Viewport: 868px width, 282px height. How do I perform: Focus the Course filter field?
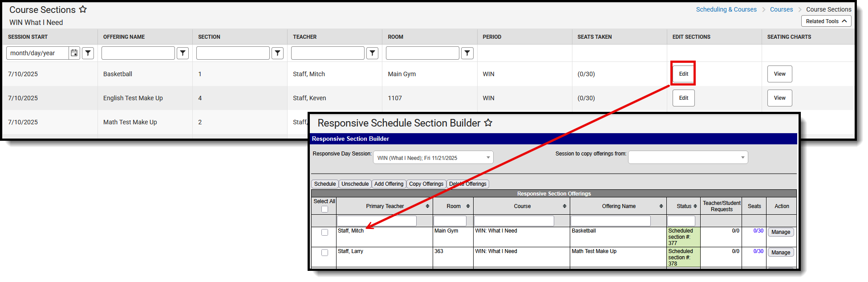point(514,221)
